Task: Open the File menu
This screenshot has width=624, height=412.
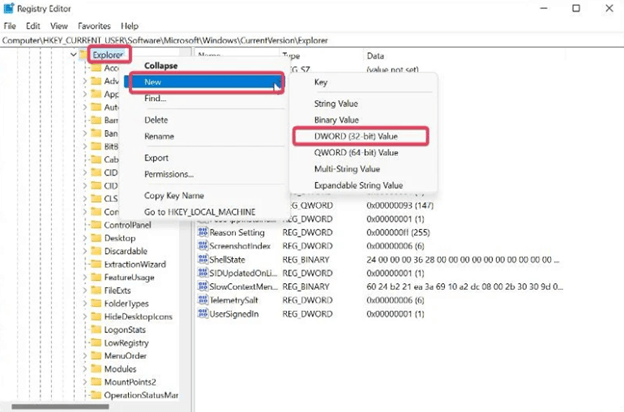Action: click(x=10, y=26)
